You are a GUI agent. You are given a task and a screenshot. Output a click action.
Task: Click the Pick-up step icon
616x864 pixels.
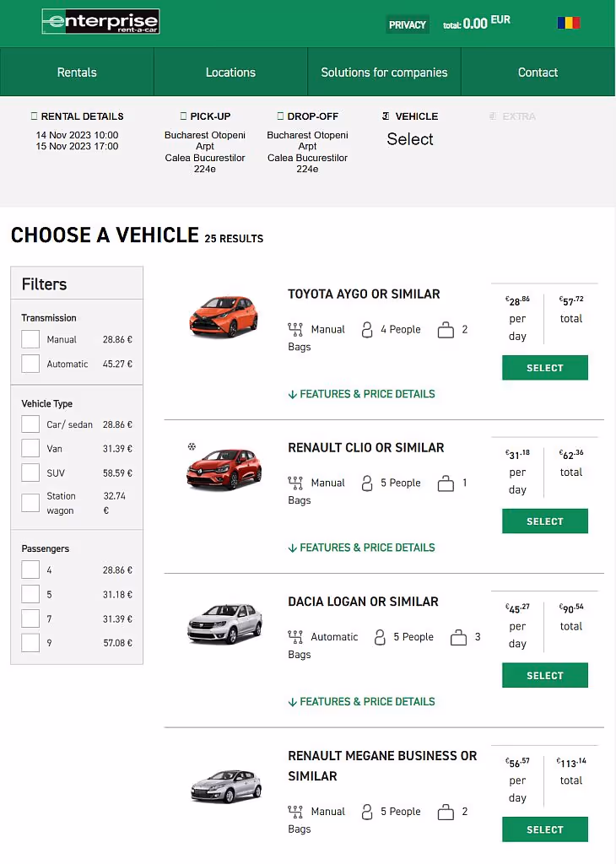(x=183, y=116)
